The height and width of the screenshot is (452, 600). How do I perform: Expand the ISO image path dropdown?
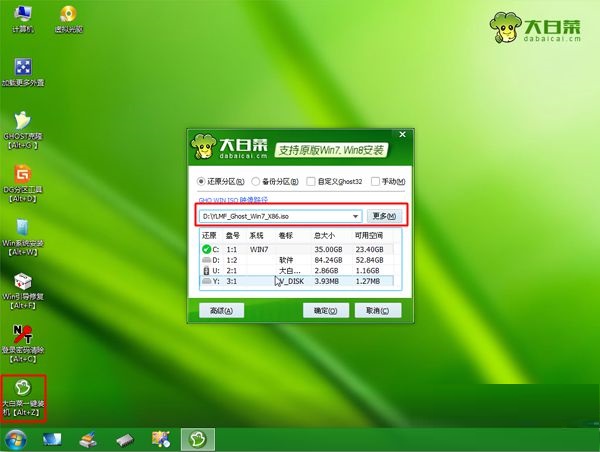(x=355, y=216)
